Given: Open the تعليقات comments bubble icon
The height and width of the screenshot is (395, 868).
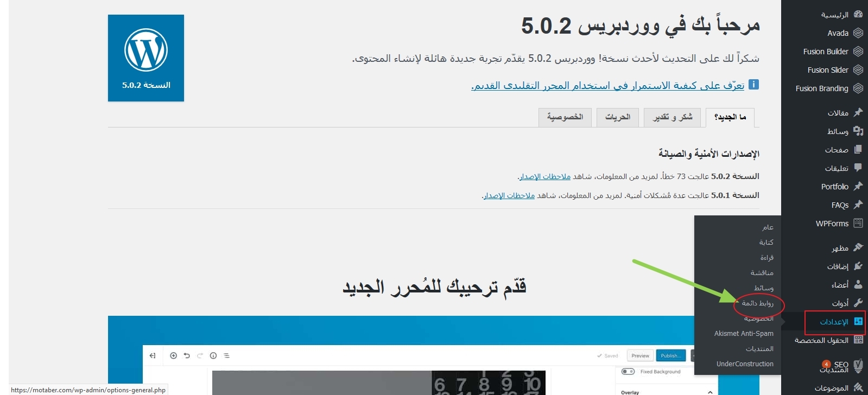Looking at the screenshot, I should (x=858, y=168).
